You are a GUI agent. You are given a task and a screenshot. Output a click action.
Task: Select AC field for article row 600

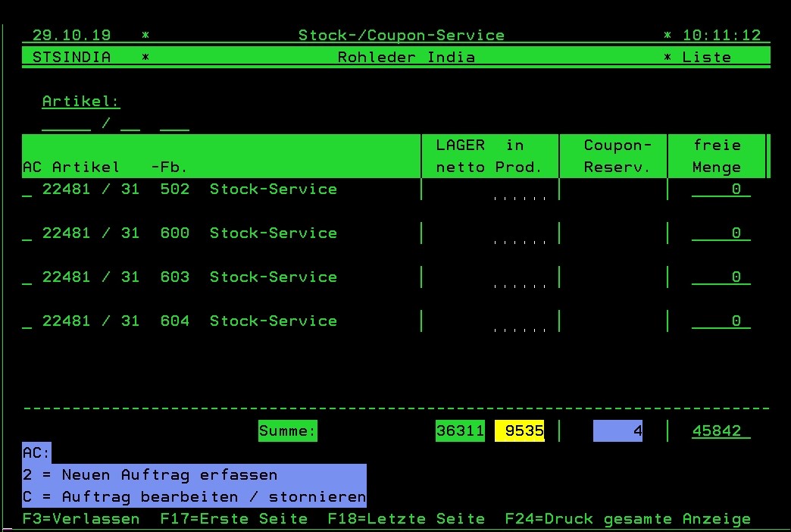(27, 234)
